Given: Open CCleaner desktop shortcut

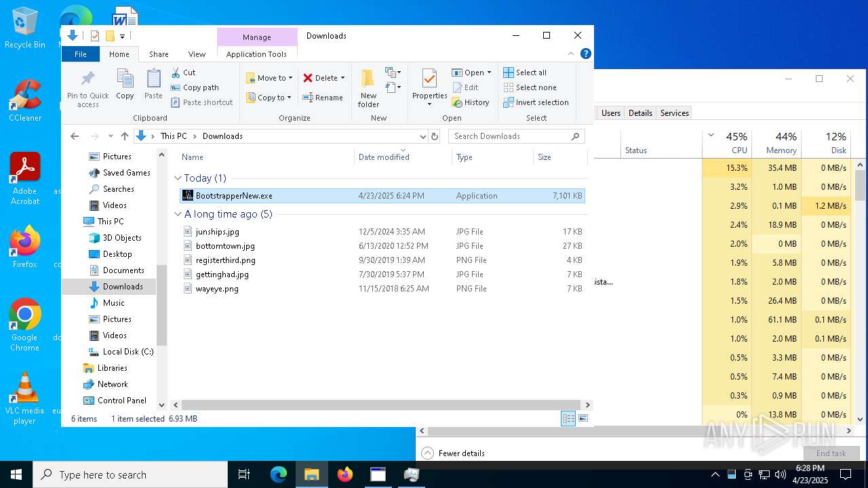Looking at the screenshot, I should [25, 102].
